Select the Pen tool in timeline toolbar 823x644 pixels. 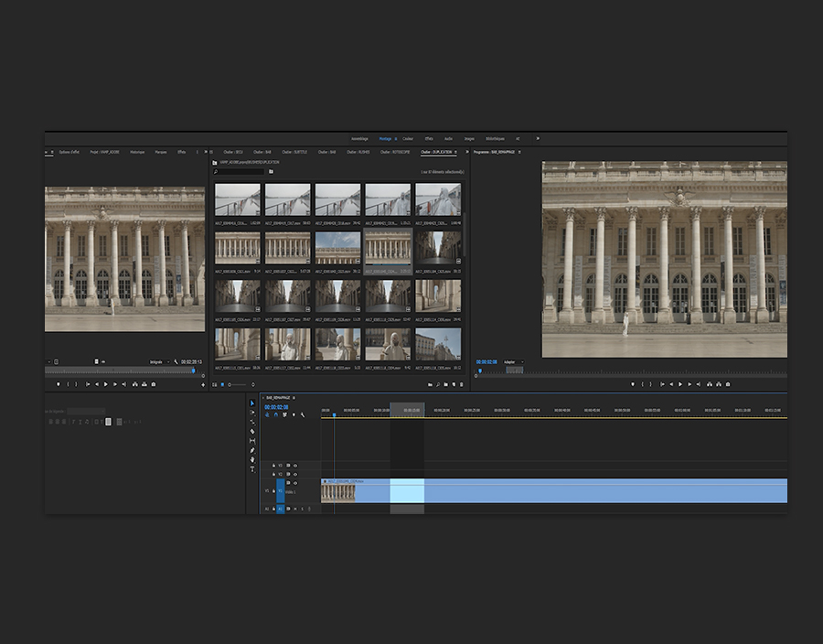click(252, 450)
